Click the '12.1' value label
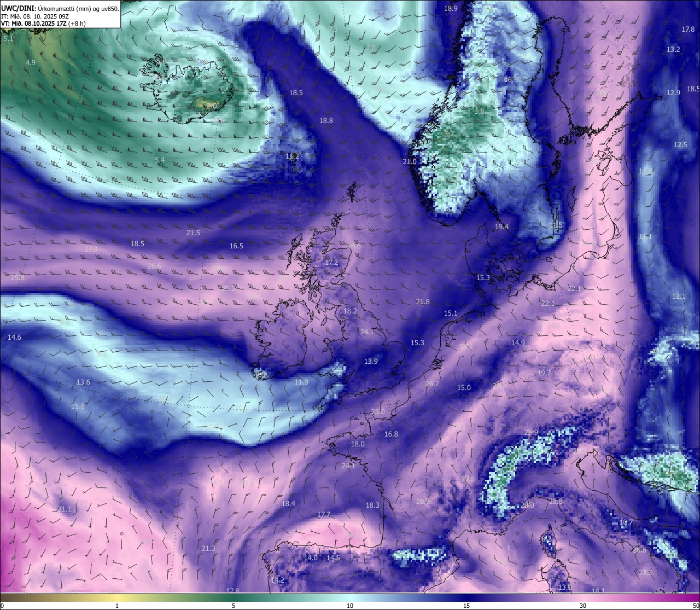Viewport: 700px width, 610px height. pyautogui.click(x=678, y=297)
